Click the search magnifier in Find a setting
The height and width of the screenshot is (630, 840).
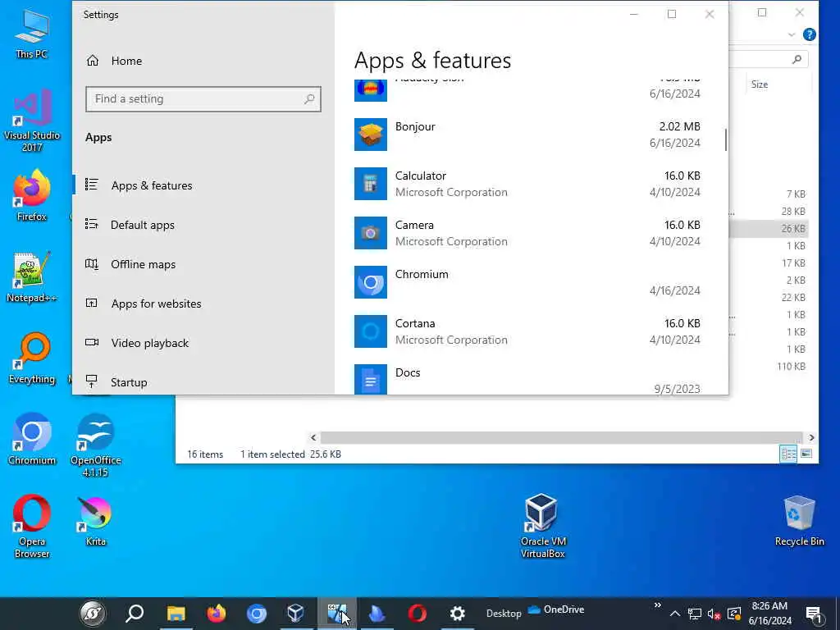click(x=309, y=99)
